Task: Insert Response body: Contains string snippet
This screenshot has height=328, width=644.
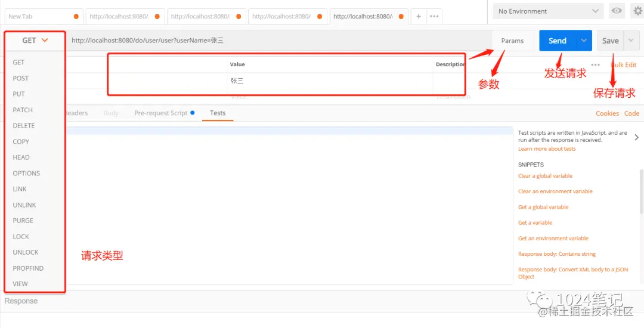Action: pyautogui.click(x=556, y=253)
